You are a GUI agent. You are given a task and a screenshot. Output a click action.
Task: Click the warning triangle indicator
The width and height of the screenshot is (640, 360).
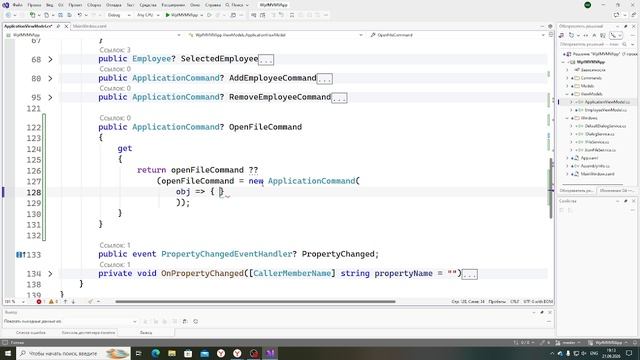pyautogui.click(x=51, y=302)
